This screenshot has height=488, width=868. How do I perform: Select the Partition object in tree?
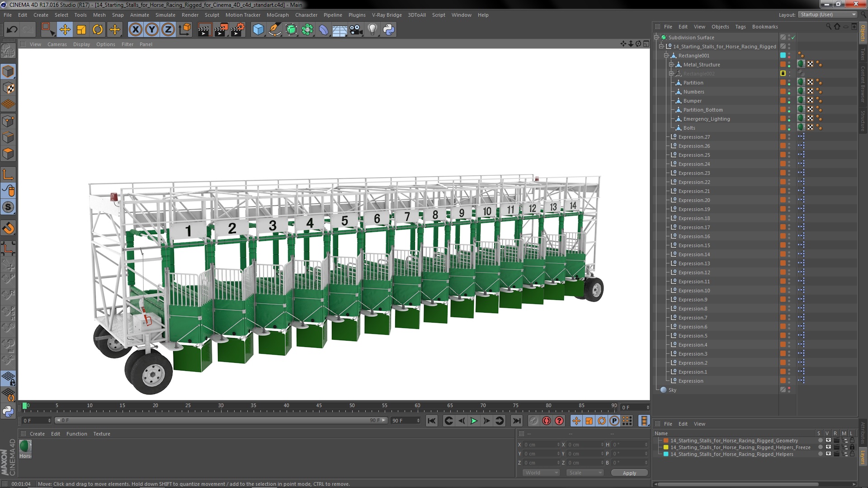(x=693, y=83)
